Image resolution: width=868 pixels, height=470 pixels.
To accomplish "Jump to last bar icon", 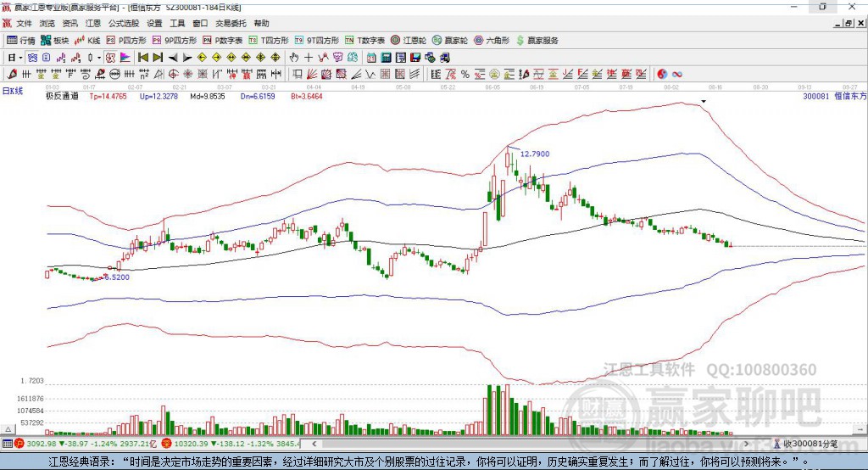I will 158,58.
